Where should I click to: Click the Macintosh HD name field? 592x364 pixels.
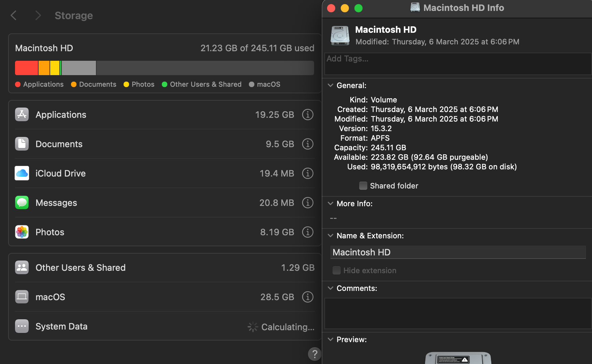click(458, 252)
